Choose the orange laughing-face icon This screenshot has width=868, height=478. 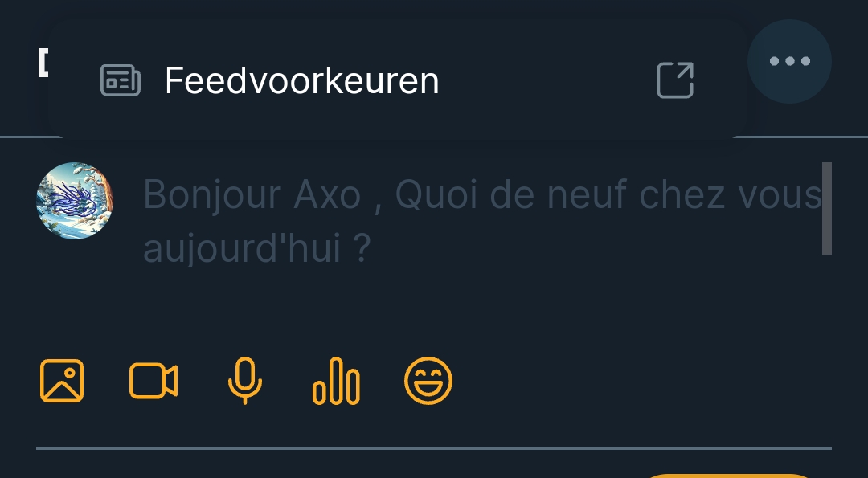click(428, 381)
